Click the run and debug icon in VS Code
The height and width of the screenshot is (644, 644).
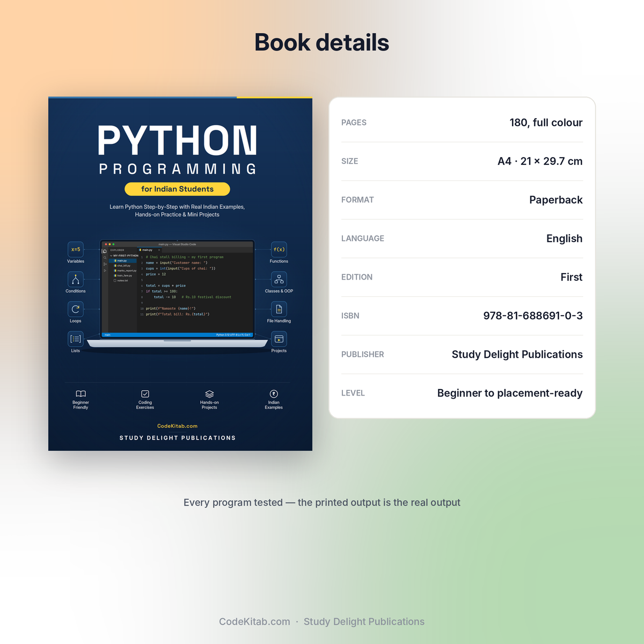[x=105, y=270]
